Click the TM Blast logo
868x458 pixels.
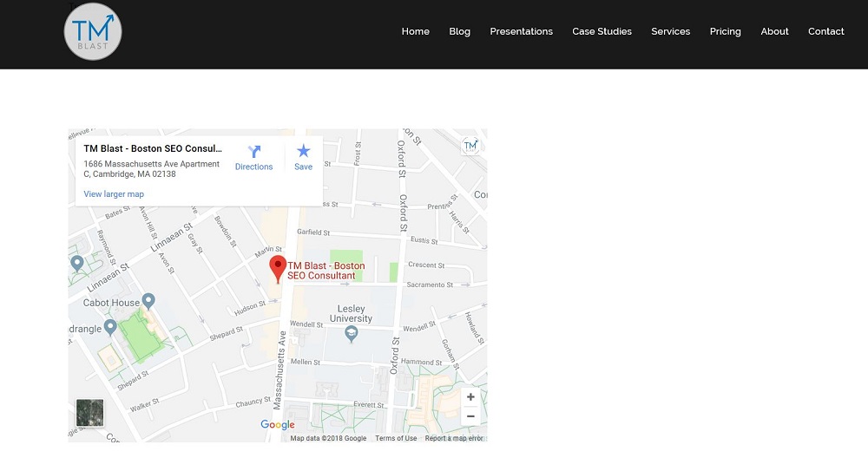(93, 31)
